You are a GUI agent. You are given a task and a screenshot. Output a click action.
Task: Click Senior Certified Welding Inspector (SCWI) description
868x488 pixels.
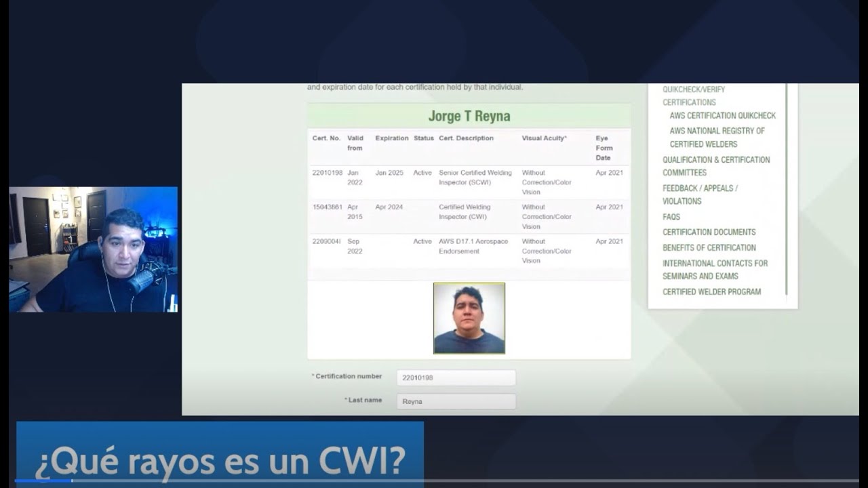click(x=475, y=178)
